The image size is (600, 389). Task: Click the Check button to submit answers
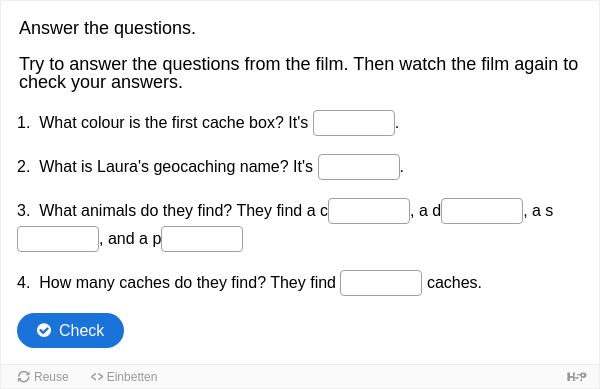coord(70,330)
